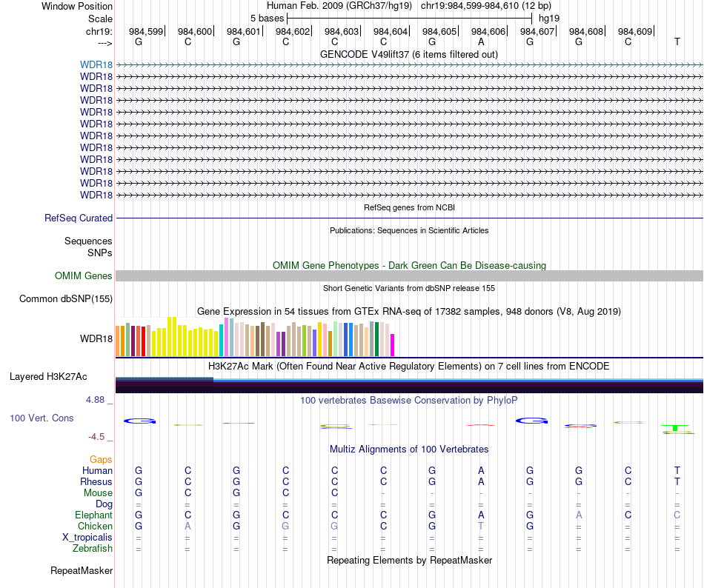Click the green T PhyloP conservation logo

point(675,428)
